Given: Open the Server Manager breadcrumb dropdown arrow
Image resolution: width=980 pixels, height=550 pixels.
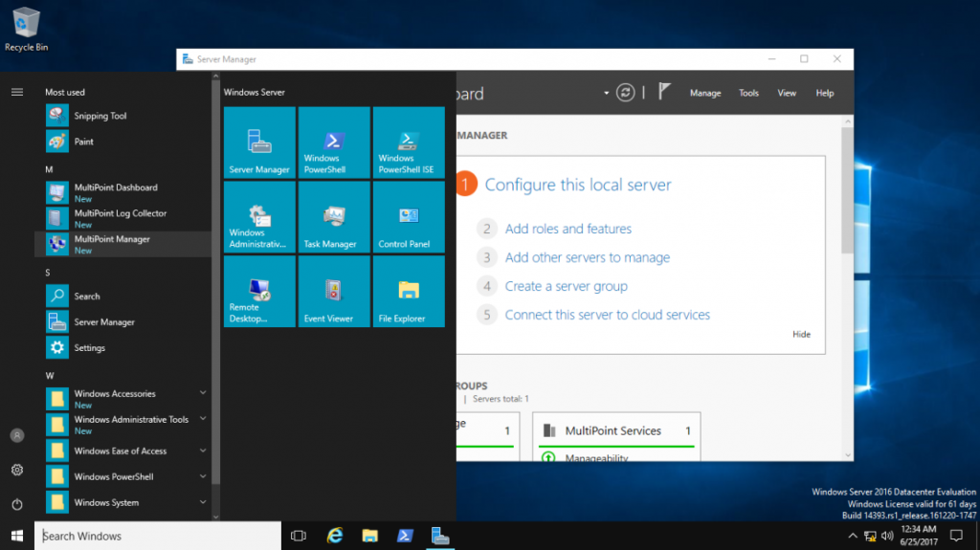Looking at the screenshot, I should tap(606, 93).
